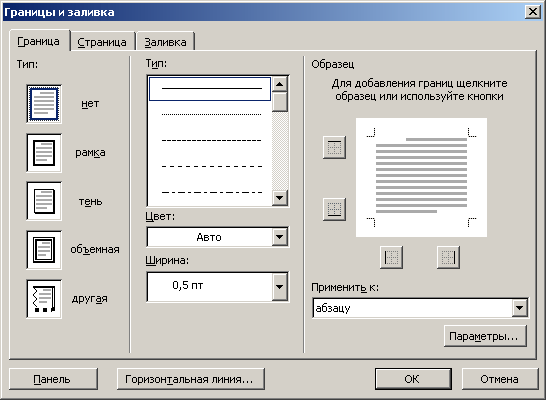Close the Границы и заливка dialog
The height and width of the screenshot is (400, 546).
(533, 12)
